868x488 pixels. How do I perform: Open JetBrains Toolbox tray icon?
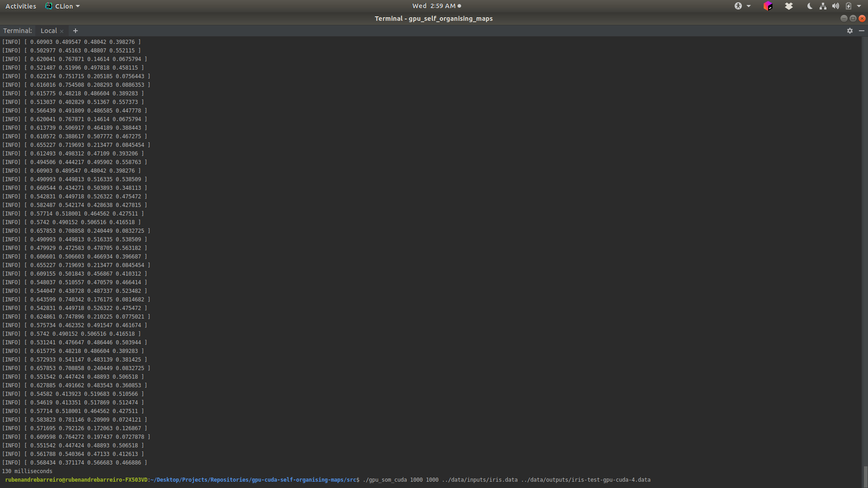tap(768, 6)
